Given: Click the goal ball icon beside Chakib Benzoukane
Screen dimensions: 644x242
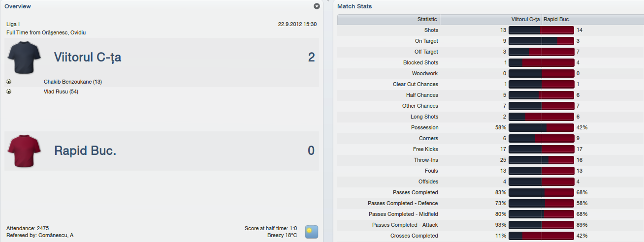Looking at the screenshot, I should (9, 82).
